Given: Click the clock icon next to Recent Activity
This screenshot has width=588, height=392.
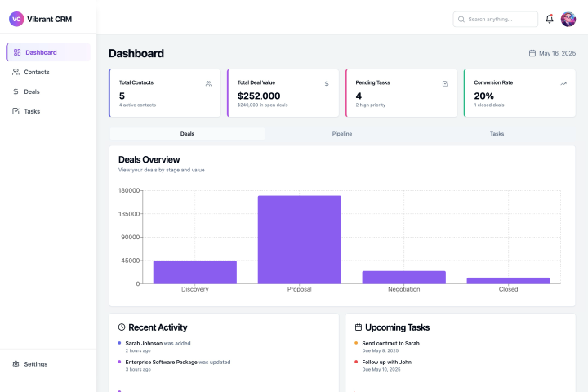Looking at the screenshot, I should point(122,327).
